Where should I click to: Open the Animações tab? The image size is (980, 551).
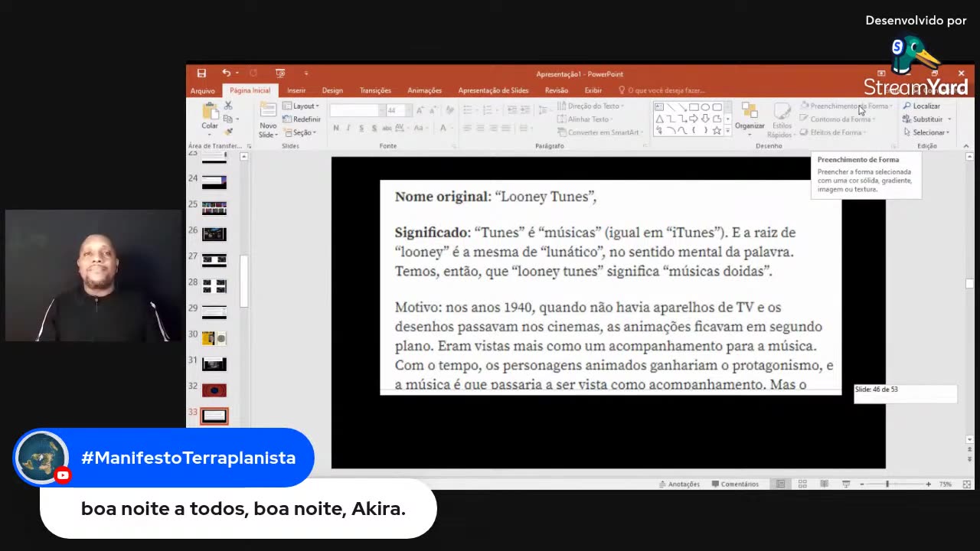point(424,90)
